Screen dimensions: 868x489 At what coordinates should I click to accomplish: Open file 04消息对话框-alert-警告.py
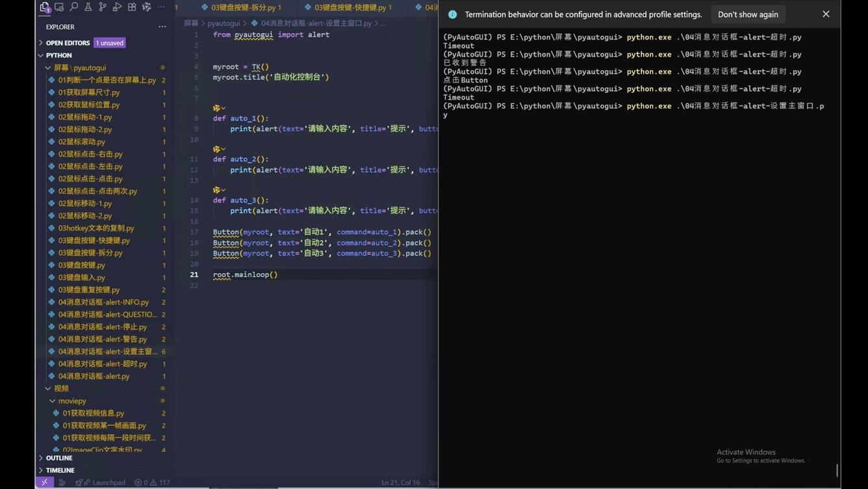[103, 339]
